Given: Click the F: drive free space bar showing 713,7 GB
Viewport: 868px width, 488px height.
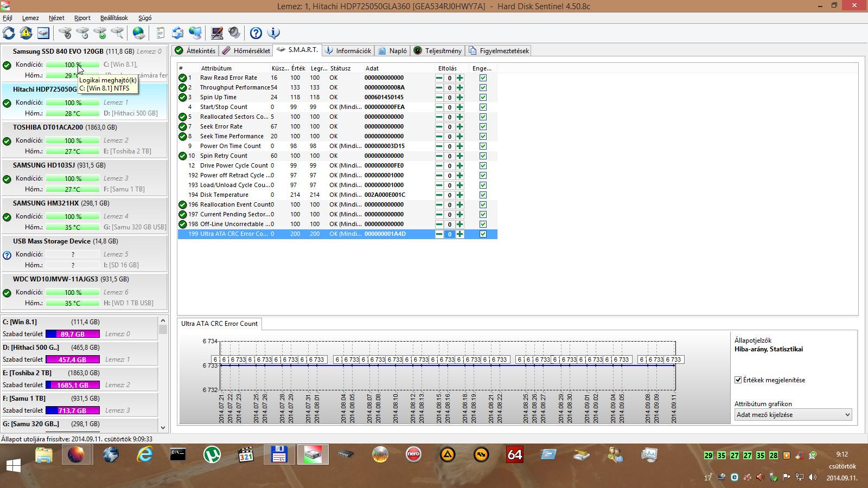Looking at the screenshot, I should pyautogui.click(x=73, y=410).
